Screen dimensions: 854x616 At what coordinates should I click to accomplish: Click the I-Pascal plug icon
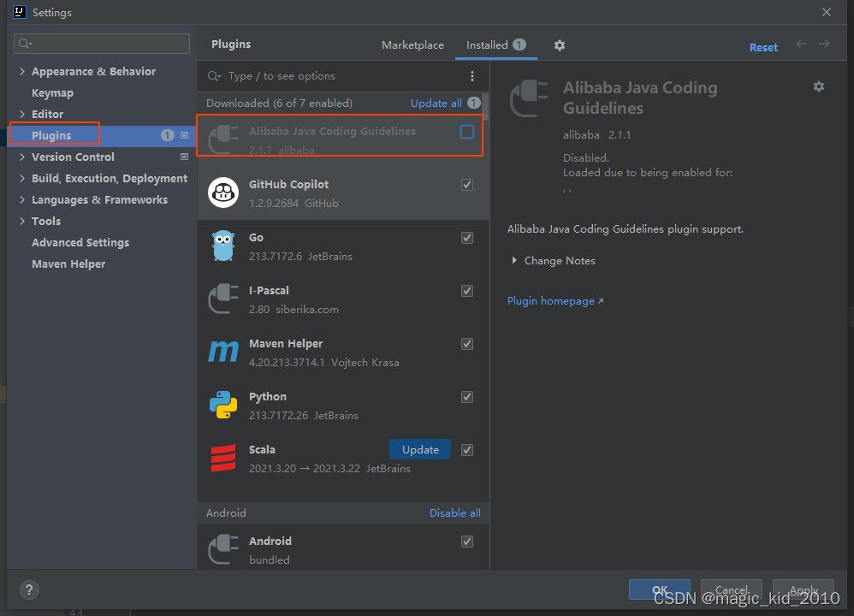223,299
